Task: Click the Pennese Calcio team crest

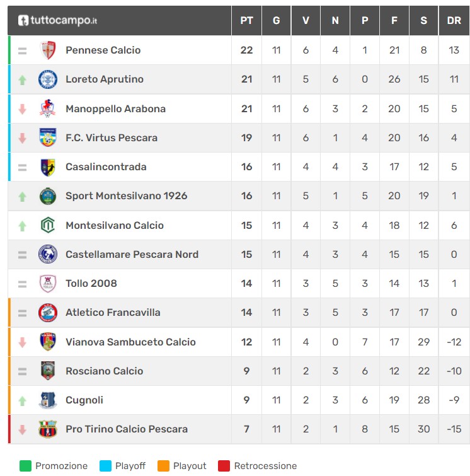Action: [48, 50]
